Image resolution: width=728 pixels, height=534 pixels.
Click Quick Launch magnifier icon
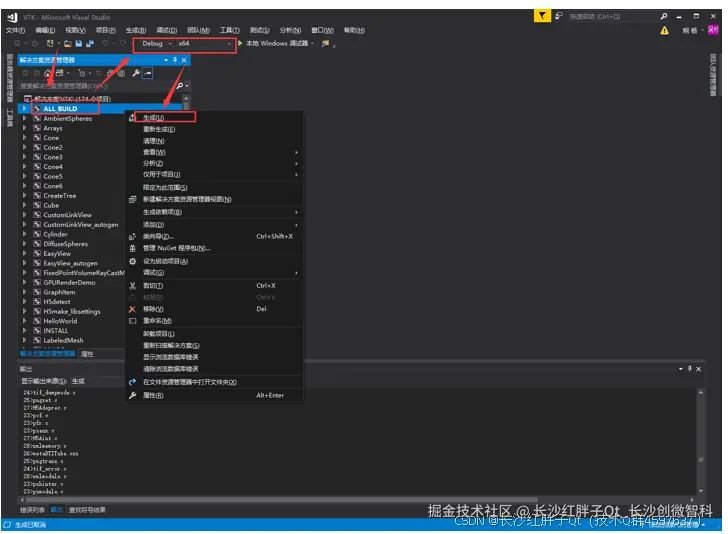click(x=664, y=16)
